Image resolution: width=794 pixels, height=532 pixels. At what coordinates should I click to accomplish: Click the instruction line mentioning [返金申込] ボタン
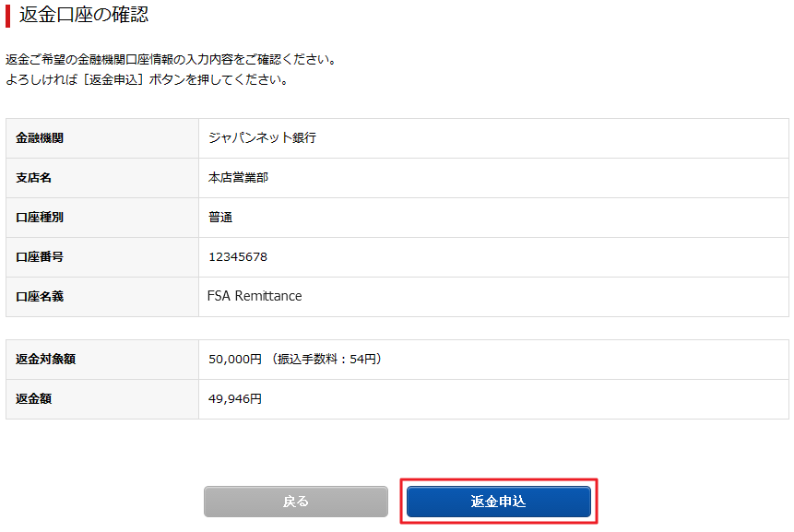[x=147, y=79]
